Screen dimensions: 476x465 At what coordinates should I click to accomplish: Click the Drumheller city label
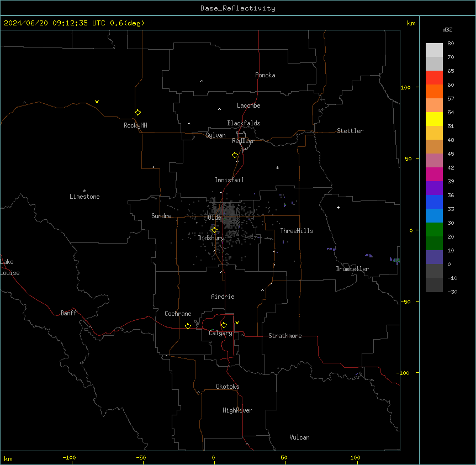[352, 269]
